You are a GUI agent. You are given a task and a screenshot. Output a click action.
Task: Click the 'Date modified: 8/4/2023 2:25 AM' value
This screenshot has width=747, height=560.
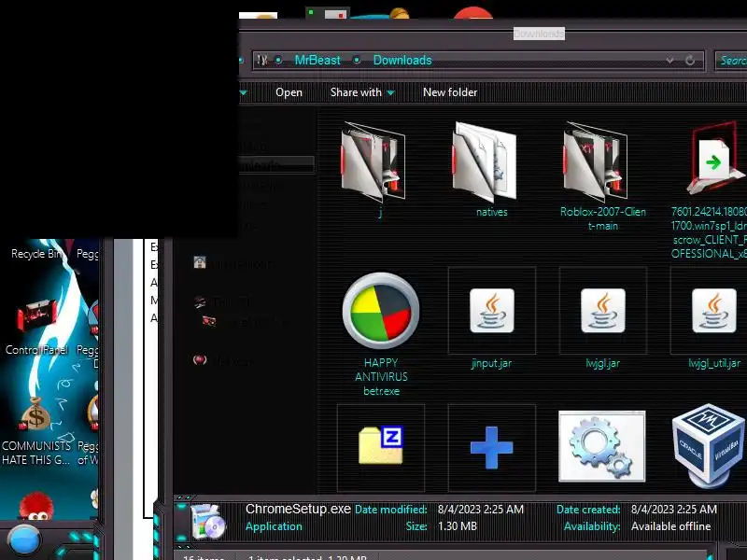pos(481,510)
